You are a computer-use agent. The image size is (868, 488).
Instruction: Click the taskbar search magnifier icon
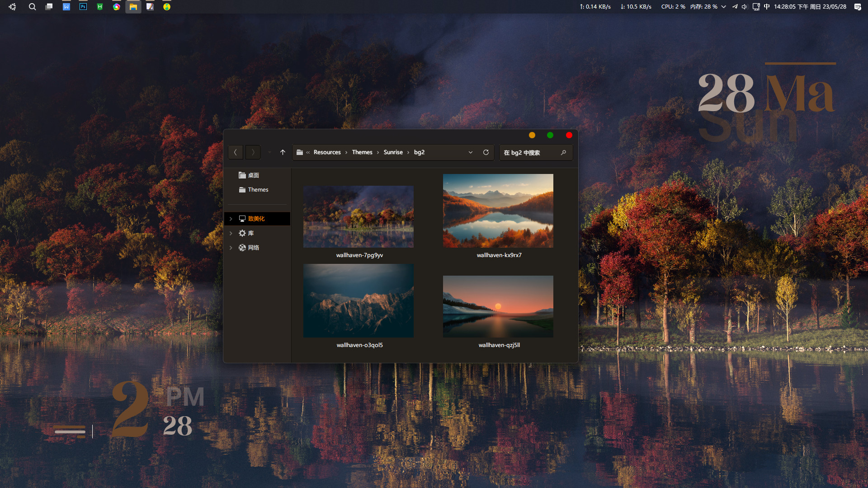pos(32,7)
